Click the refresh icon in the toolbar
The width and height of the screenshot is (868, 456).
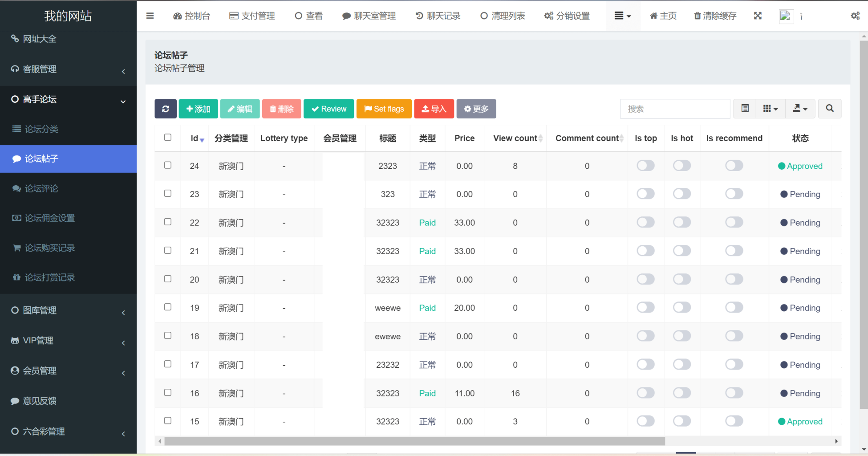(165, 109)
